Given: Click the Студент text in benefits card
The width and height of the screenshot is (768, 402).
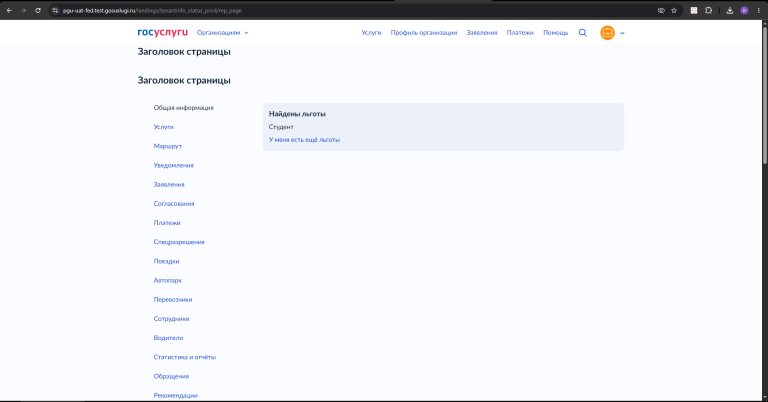Looking at the screenshot, I should 281,127.
